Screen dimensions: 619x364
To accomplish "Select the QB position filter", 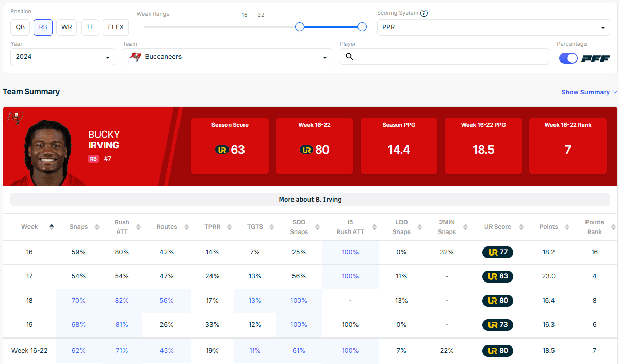I will [20, 27].
